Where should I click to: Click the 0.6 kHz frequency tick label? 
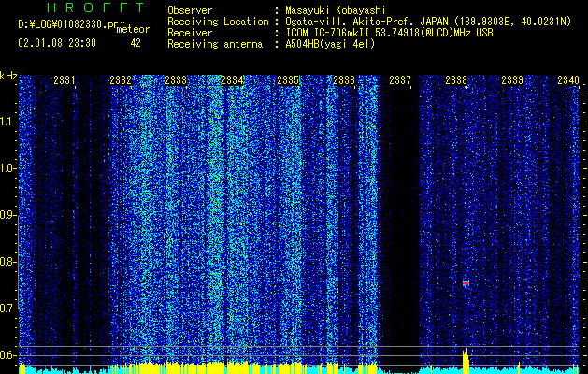[x=8, y=355]
